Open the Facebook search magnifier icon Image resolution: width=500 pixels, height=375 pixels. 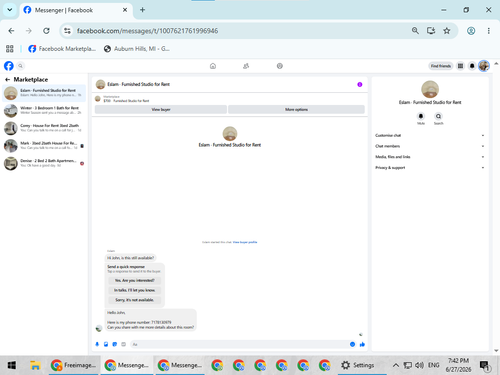(20, 66)
